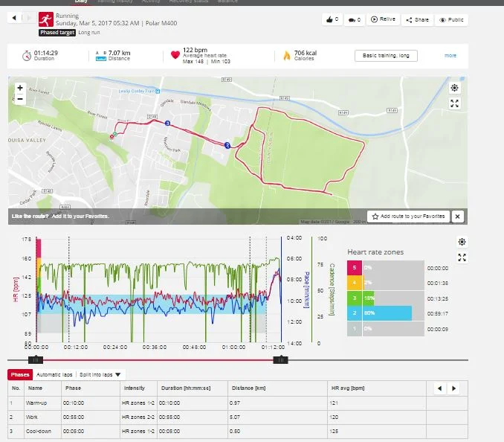Open the comments bubble button
The height and width of the screenshot is (442, 504).
[x=355, y=20]
